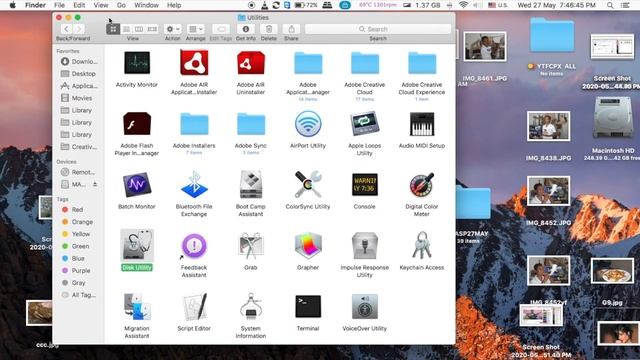Open the Go menu

121,5
